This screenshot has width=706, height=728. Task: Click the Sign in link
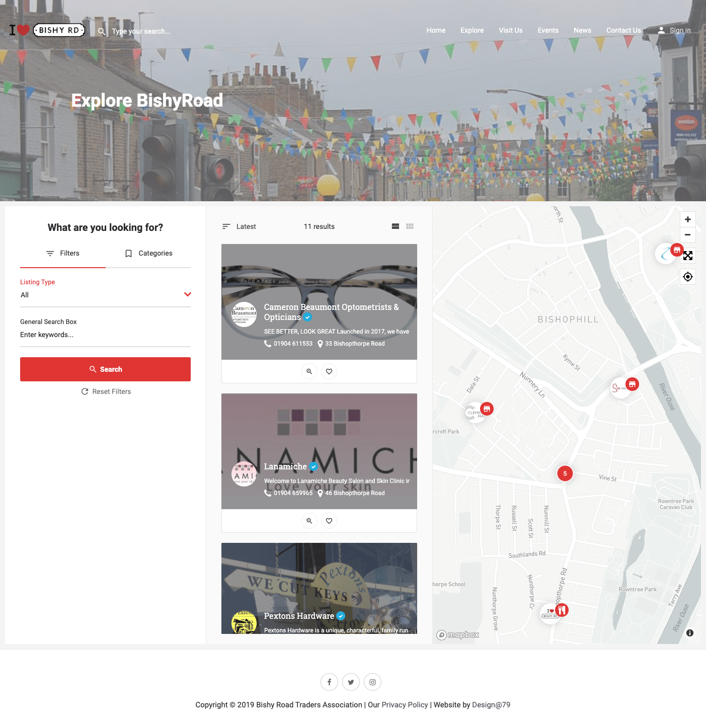pos(680,30)
